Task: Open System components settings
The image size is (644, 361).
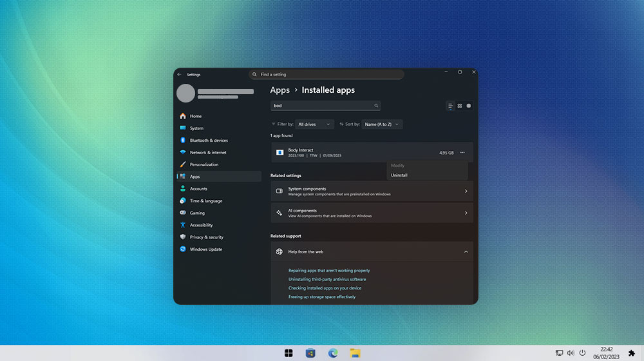Action: [372, 191]
